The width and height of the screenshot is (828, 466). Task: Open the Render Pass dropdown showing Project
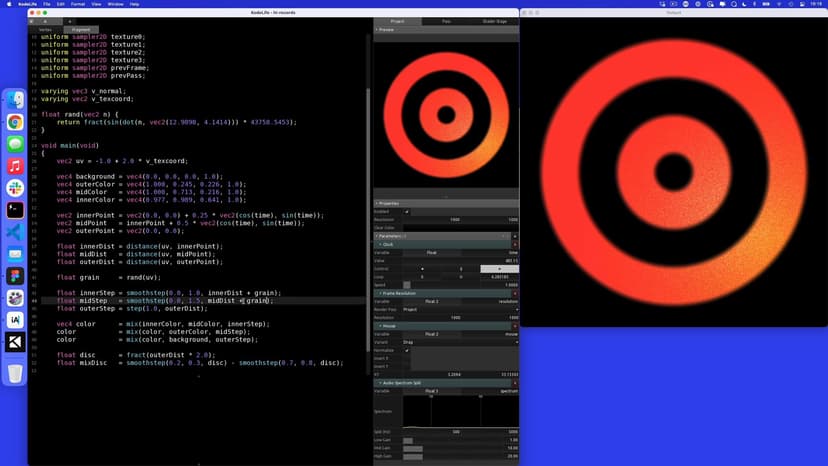(x=460, y=310)
